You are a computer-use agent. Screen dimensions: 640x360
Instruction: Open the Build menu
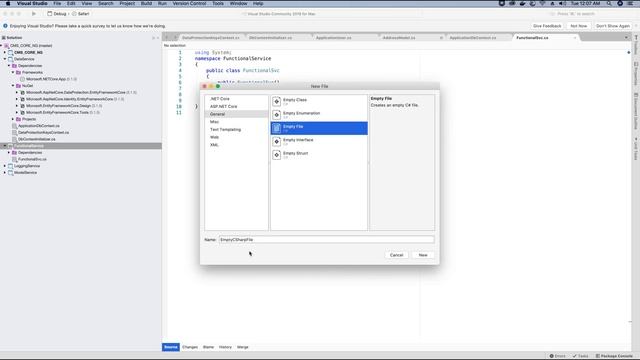[x=147, y=3]
